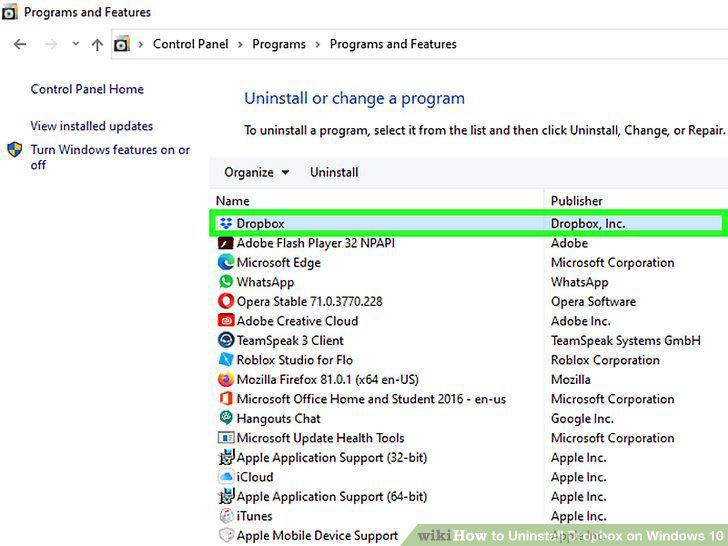This screenshot has width=728, height=546.
Task: Click the Forward navigation arrow
Action: pos(51,45)
